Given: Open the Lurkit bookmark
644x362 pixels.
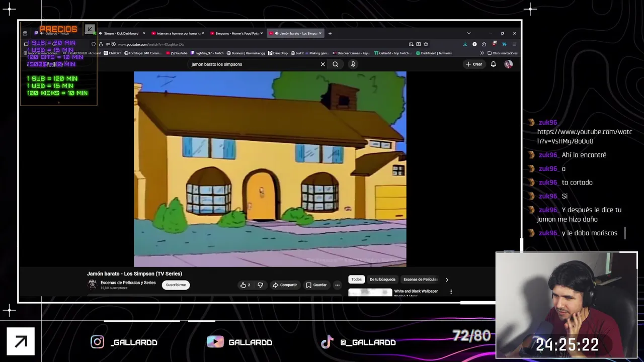Looking at the screenshot, I should [x=297, y=53].
